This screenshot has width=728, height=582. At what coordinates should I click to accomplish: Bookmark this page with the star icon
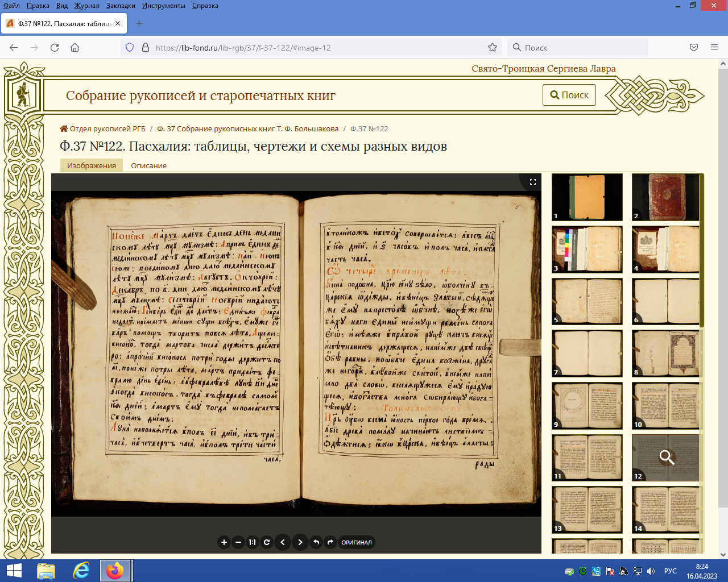pos(493,48)
